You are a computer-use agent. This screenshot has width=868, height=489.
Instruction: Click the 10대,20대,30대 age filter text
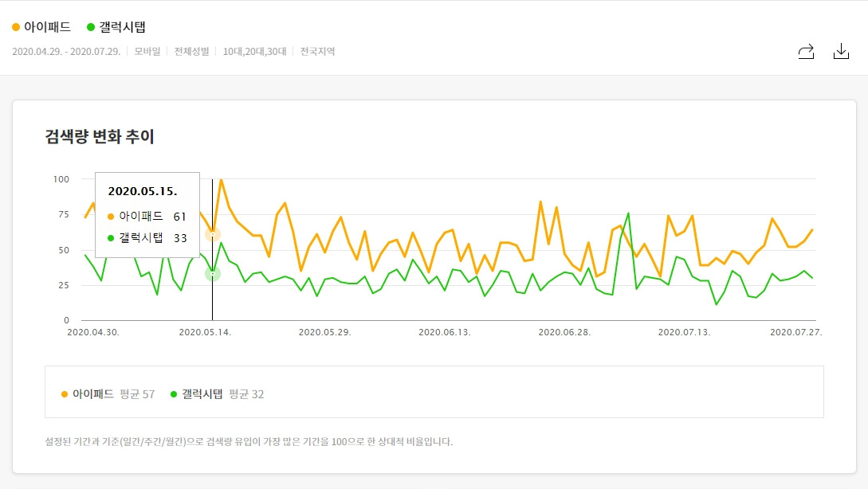(x=254, y=52)
